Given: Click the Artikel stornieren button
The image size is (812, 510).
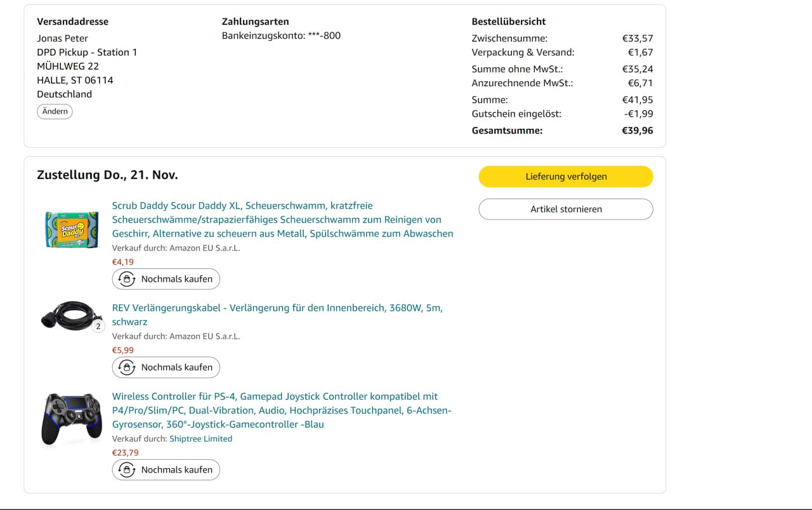Looking at the screenshot, I should click(565, 209).
